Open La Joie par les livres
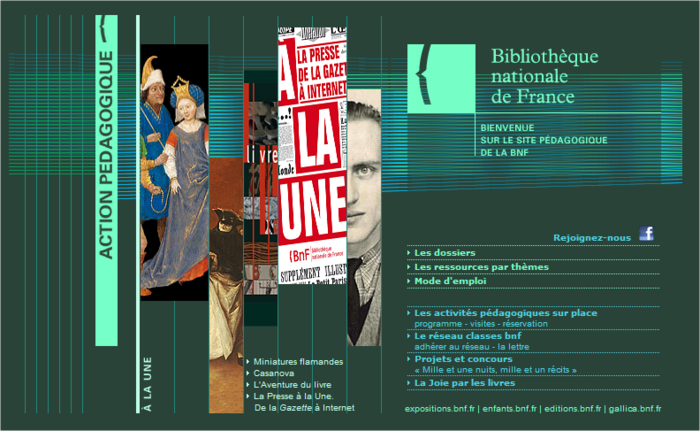Screen dimensions: 700x431 (x=464, y=383)
